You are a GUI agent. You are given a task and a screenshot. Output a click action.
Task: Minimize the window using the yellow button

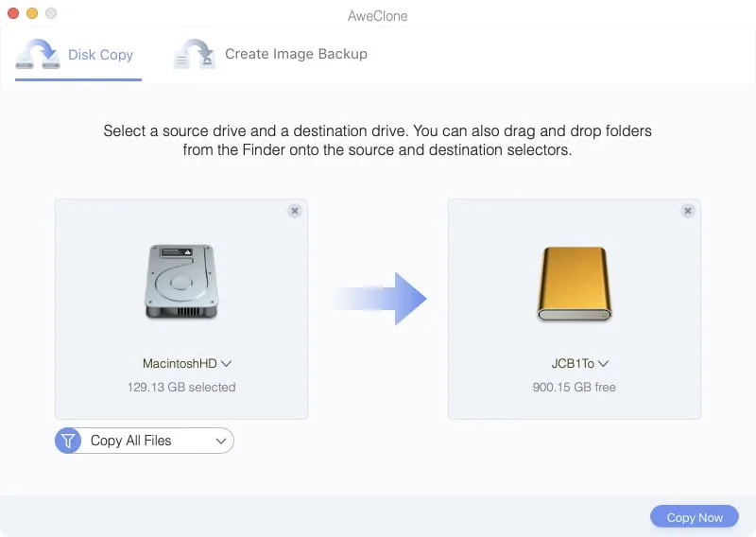(32, 14)
